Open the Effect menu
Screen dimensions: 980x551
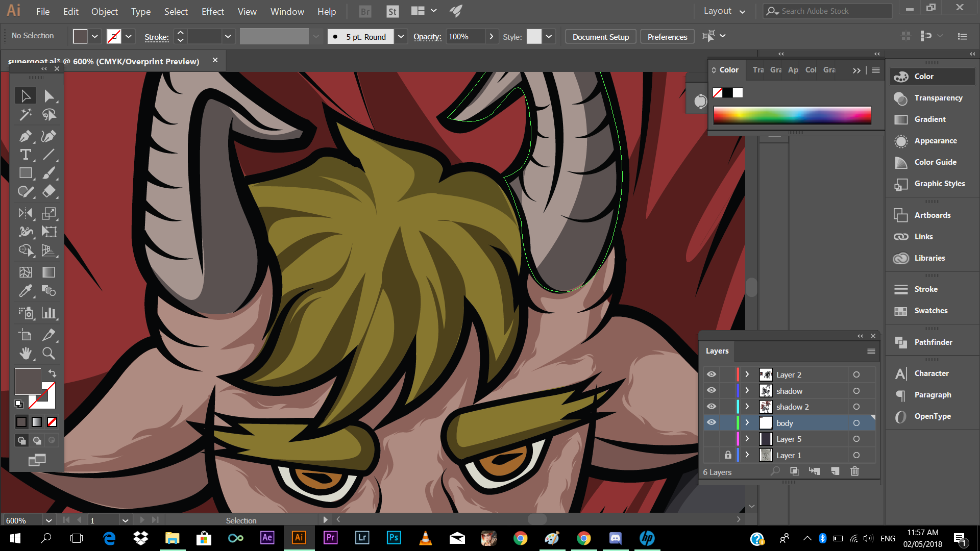212,11
